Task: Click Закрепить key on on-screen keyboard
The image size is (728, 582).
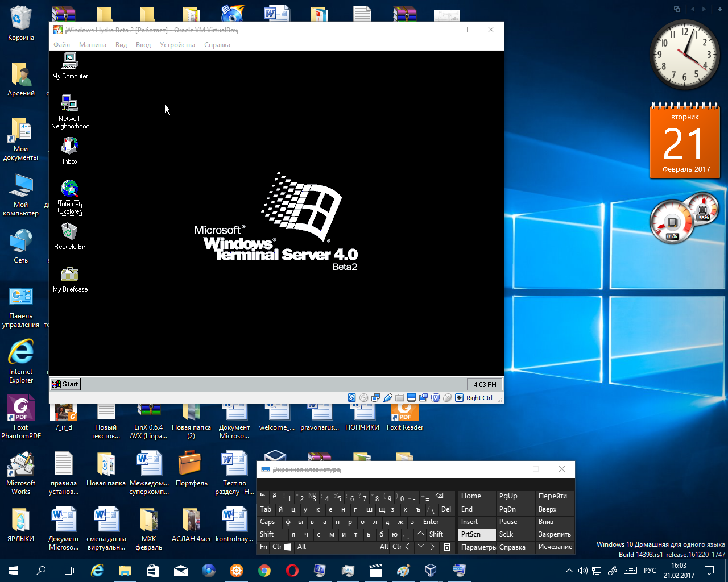Action: tap(555, 534)
